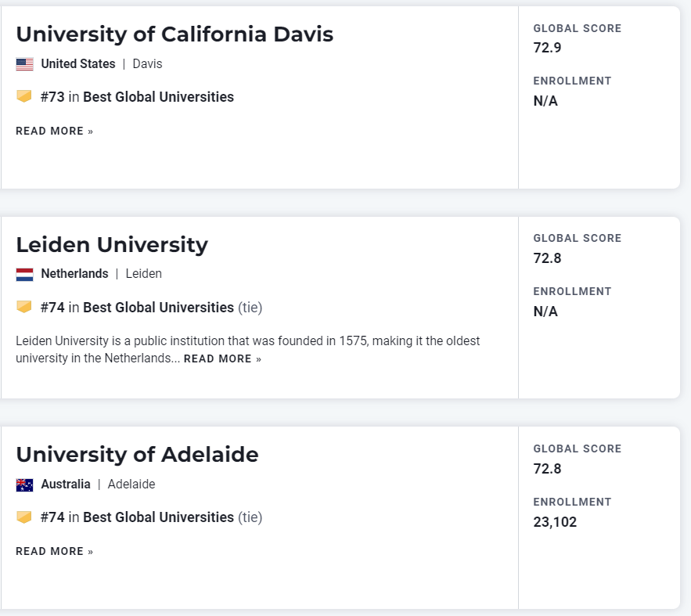Open the University of California Davis title link

[175, 34]
